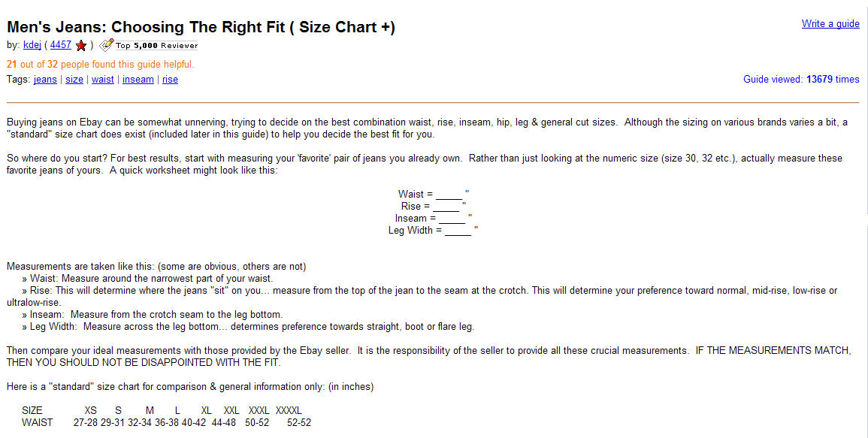Open author kdej's profile link

pyautogui.click(x=32, y=45)
